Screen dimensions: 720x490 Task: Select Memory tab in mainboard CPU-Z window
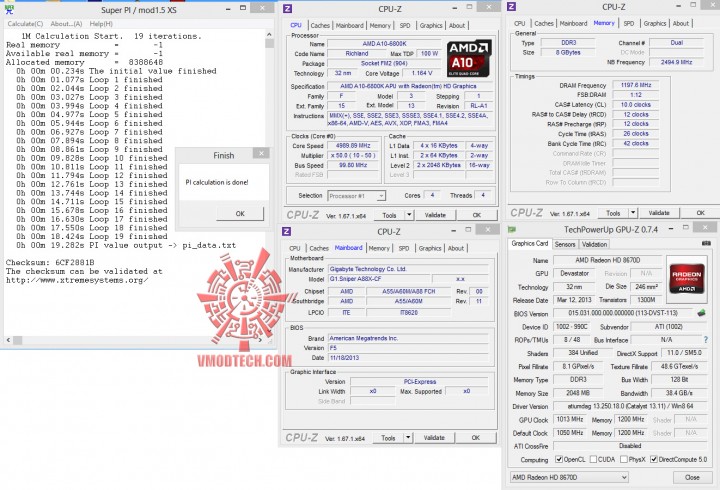tap(379, 248)
